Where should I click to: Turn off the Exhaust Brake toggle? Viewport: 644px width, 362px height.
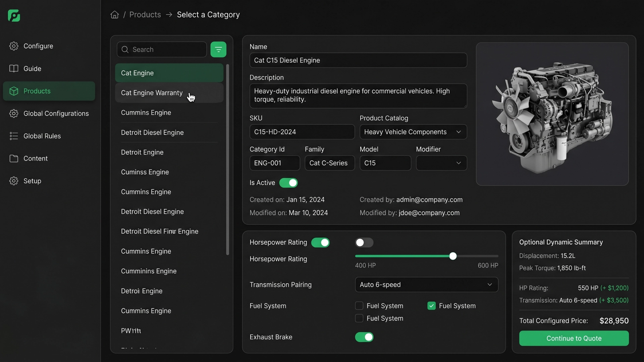point(364,337)
